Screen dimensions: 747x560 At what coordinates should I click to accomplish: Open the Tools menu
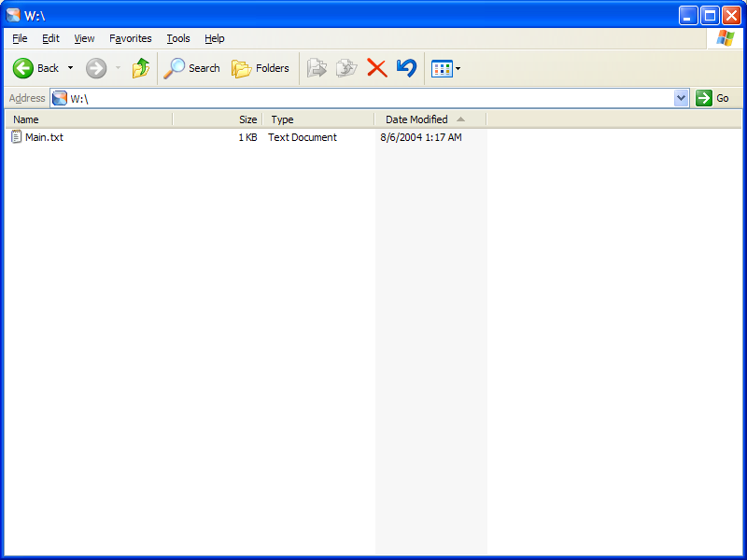(x=178, y=38)
